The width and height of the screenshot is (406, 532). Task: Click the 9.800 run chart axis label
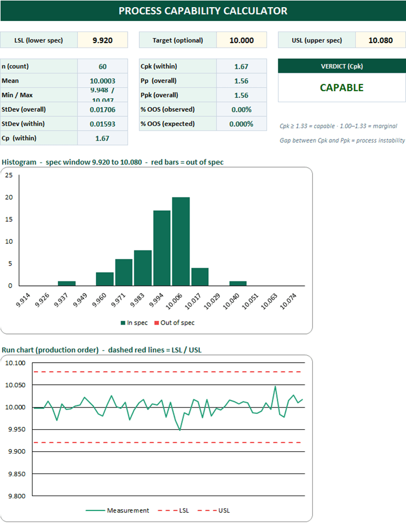click(17, 496)
